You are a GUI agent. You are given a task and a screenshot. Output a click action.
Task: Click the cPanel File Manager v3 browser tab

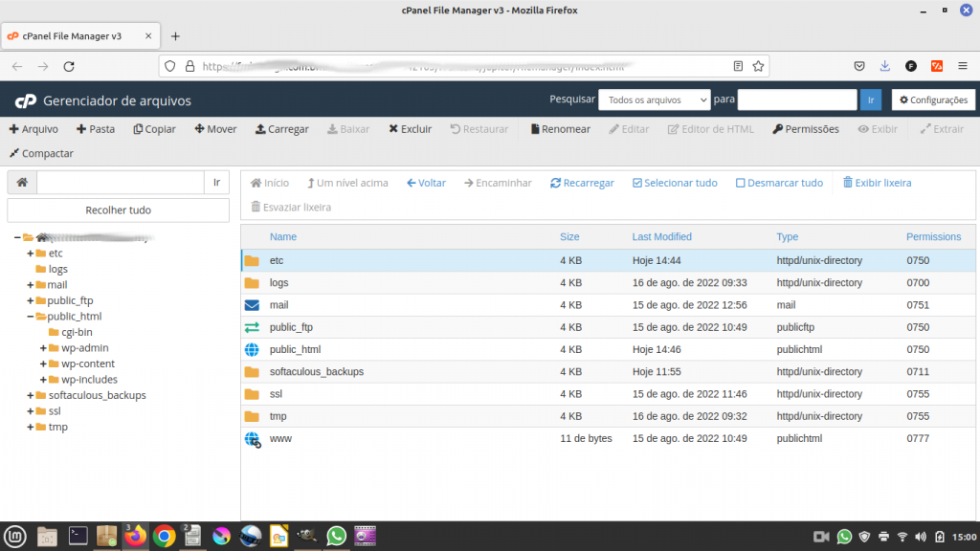72,35
